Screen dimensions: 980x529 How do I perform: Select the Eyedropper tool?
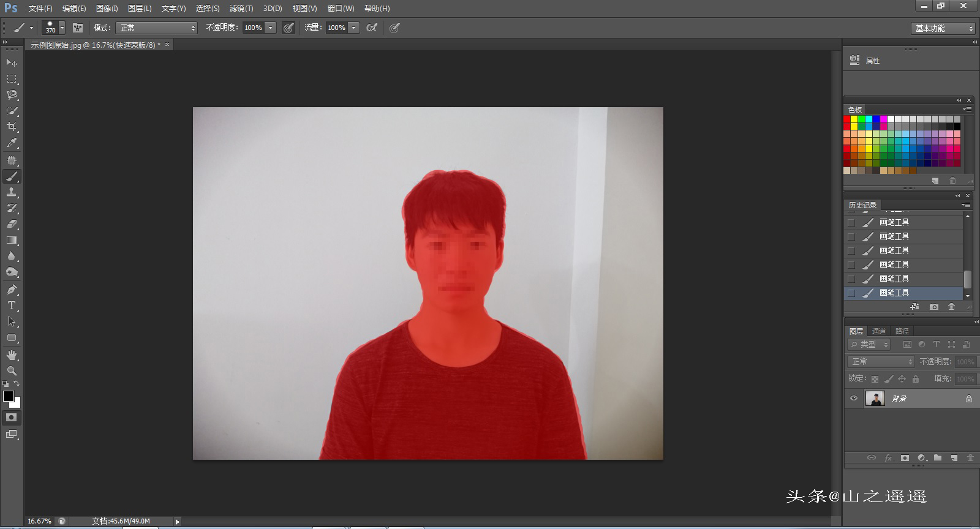[x=12, y=143]
